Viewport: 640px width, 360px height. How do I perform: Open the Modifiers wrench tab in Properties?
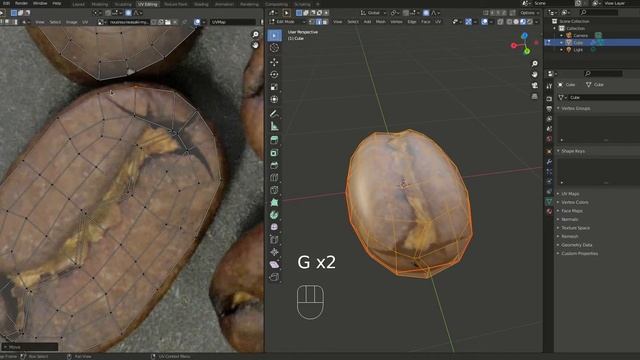point(549,162)
